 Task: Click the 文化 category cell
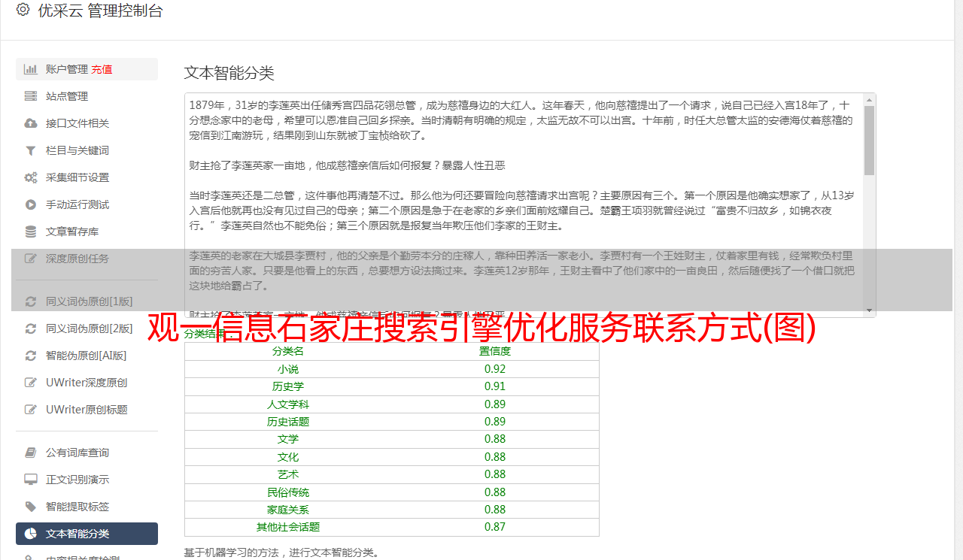[x=288, y=457]
